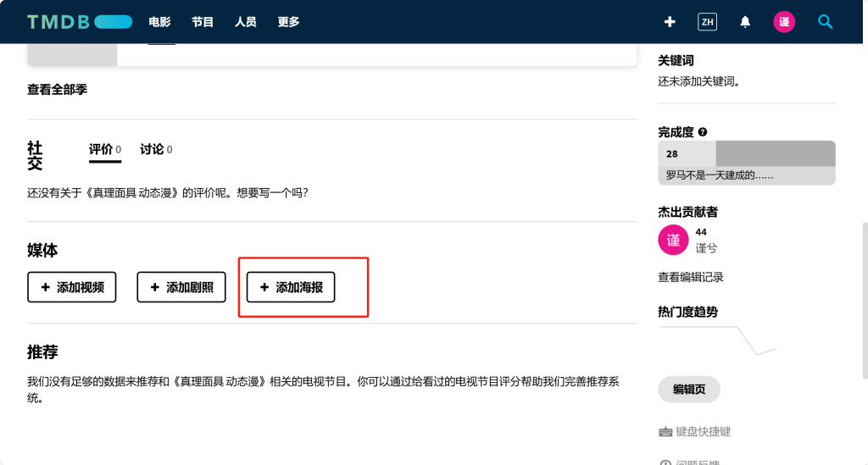Screen dimensions: 868x465
Task: Click contributor 谨兮 avatar circle
Action: coord(673,240)
